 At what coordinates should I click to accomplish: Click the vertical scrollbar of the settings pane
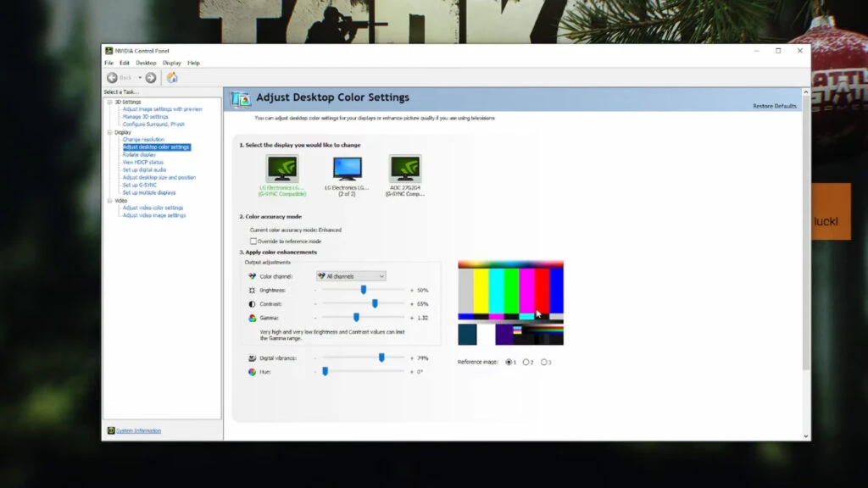(805, 232)
